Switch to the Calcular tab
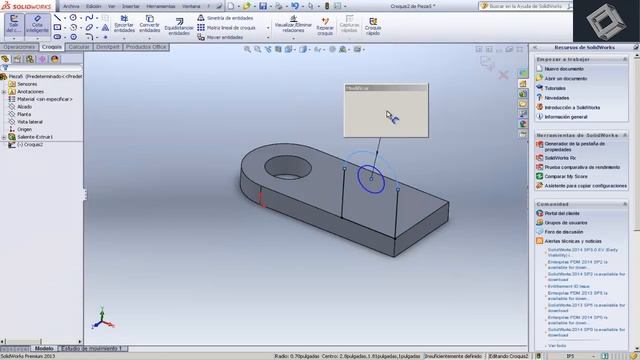The height and width of the screenshot is (360, 640). click(79, 47)
